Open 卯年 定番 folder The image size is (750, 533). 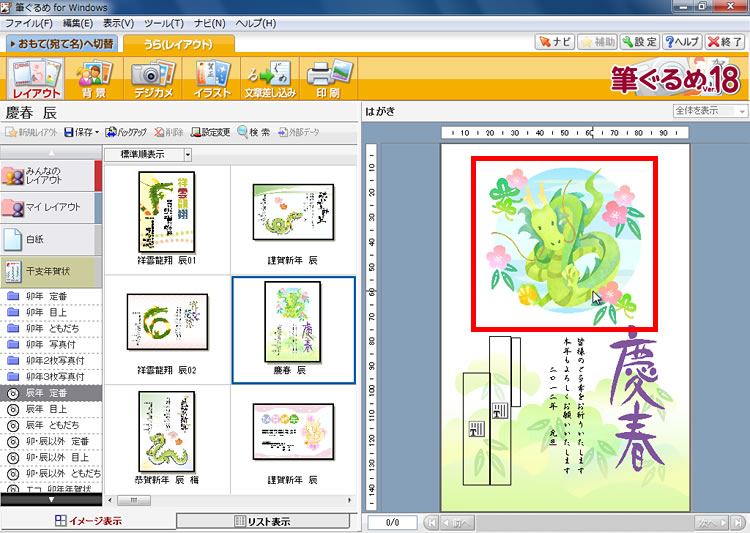(51, 296)
